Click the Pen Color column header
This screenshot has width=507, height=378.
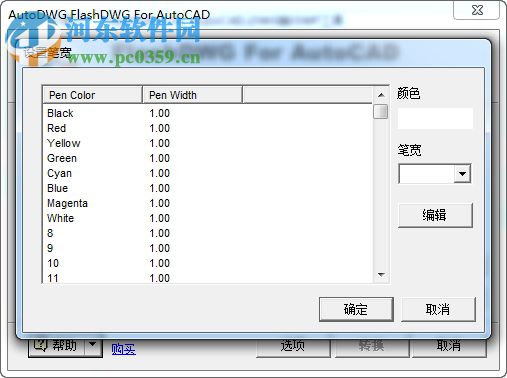tap(92, 95)
